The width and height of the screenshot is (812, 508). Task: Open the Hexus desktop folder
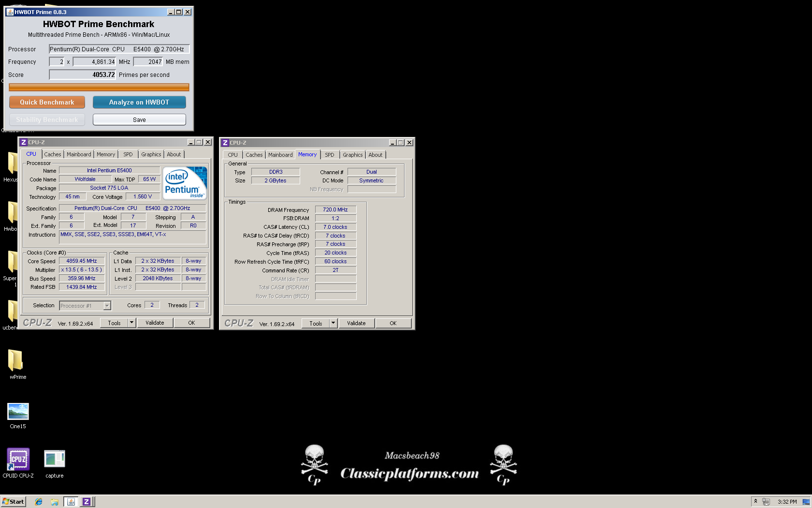[x=12, y=167]
